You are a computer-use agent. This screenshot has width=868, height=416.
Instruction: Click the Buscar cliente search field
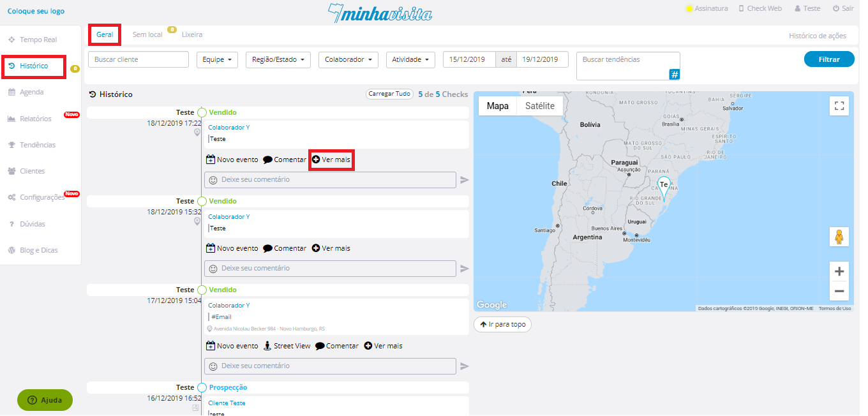[x=138, y=59]
